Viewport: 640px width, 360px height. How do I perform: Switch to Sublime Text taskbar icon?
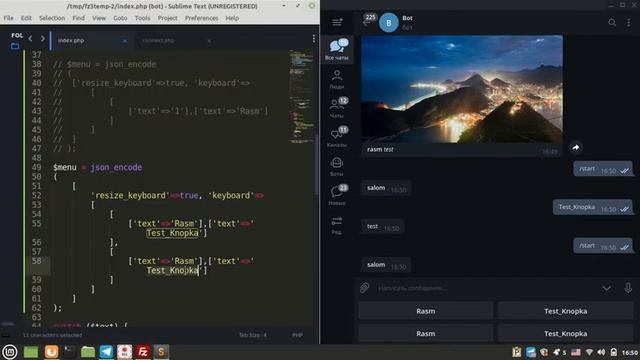coord(161,351)
